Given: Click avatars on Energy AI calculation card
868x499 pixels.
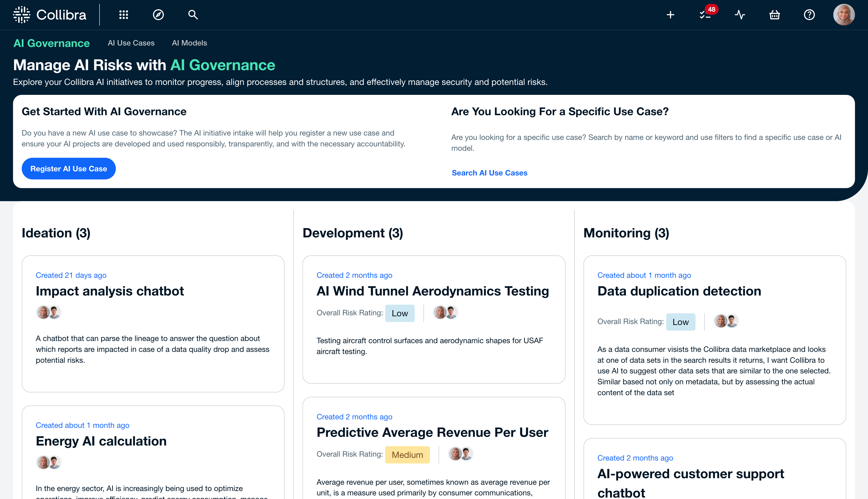Looking at the screenshot, I should pos(49,462).
